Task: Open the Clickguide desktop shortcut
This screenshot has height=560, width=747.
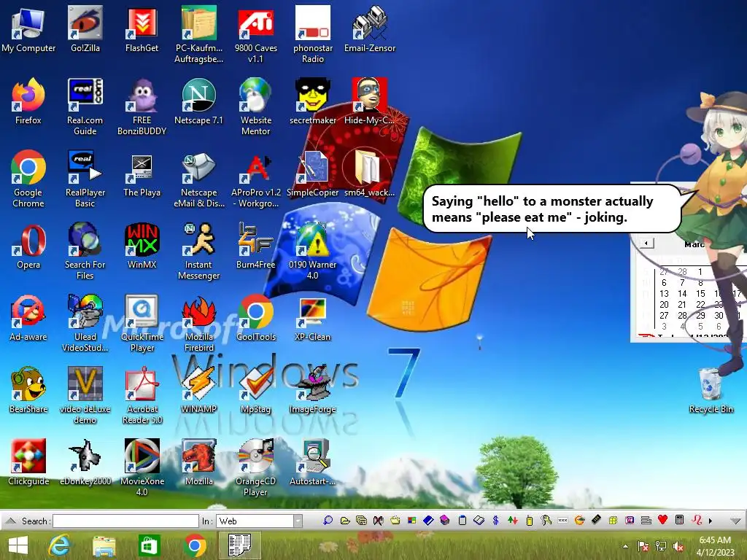Action: (x=28, y=462)
